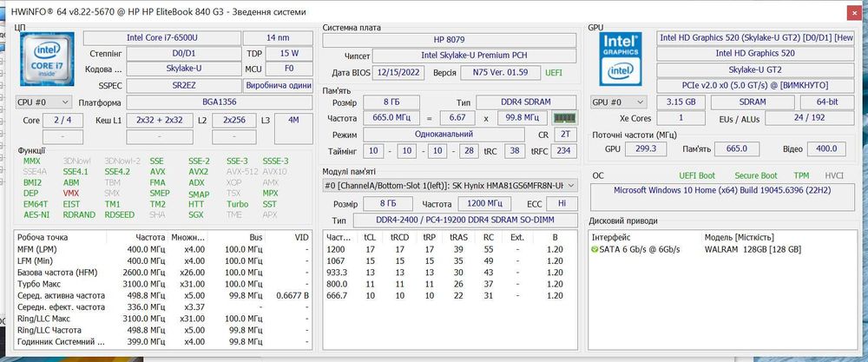
Task: Click the DDR4-2400 / PC4-19200 type field
Action: (x=465, y=220)
